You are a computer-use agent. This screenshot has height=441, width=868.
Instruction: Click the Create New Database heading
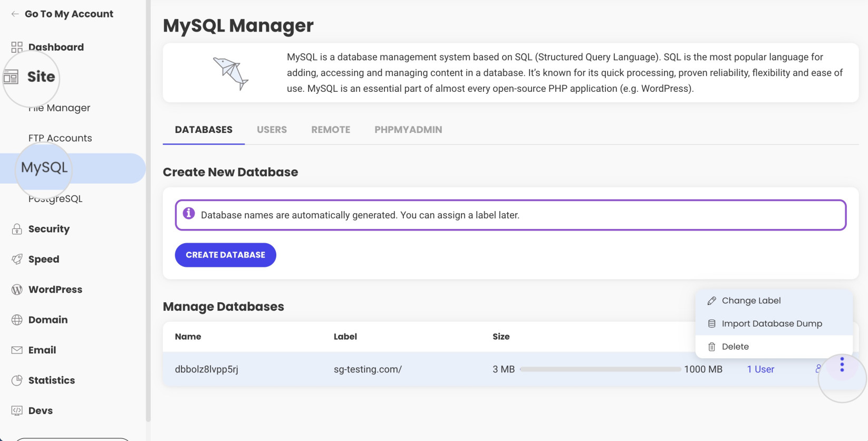[x=230, y=172]
